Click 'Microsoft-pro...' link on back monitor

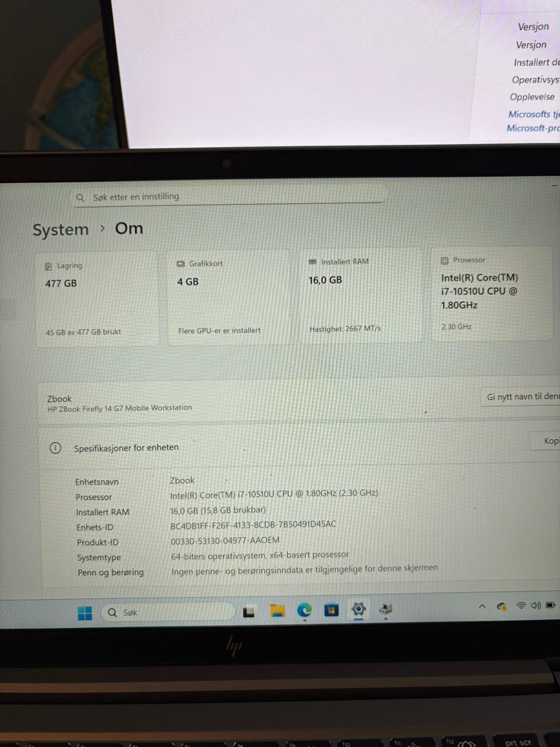coord(533,128)
